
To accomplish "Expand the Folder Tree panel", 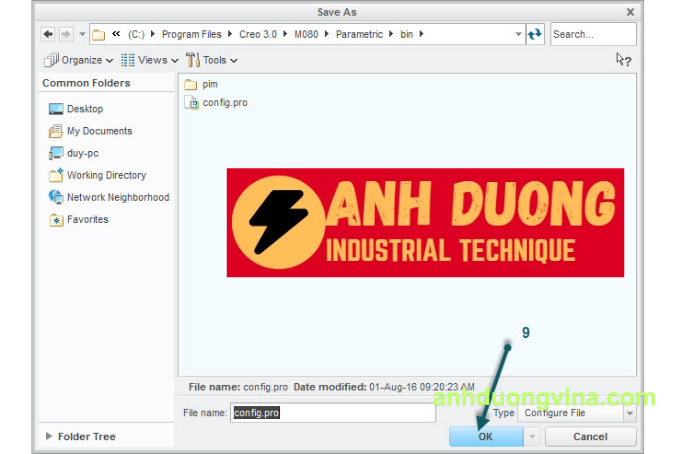I will (51, 437).
